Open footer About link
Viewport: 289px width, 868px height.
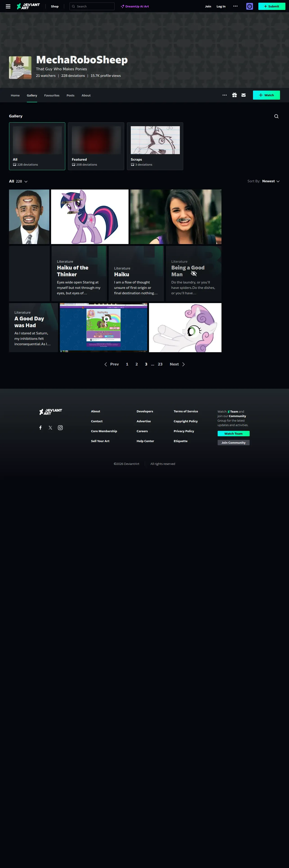coord(96,411)
